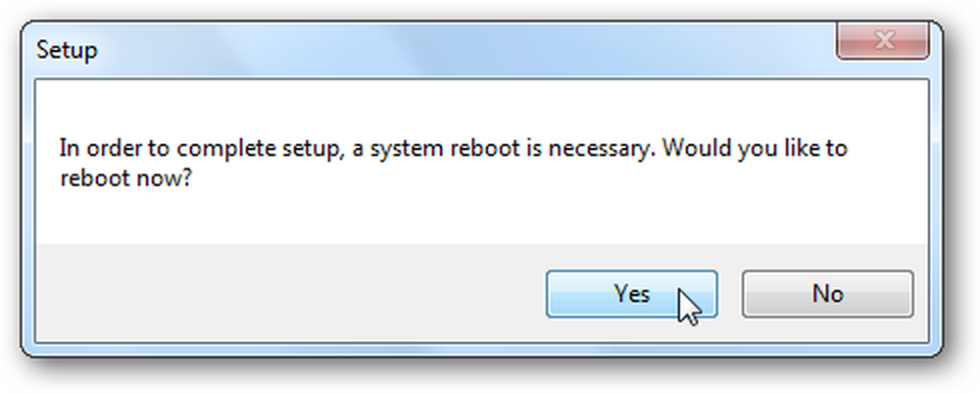Close the Setup dialog with X
The height and width of the screenshot is (394, 980).
point(883,42)
